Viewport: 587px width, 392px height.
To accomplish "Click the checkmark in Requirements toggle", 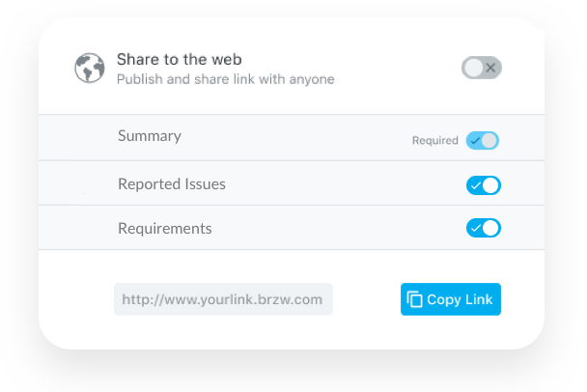I will (x=476, y=228).
